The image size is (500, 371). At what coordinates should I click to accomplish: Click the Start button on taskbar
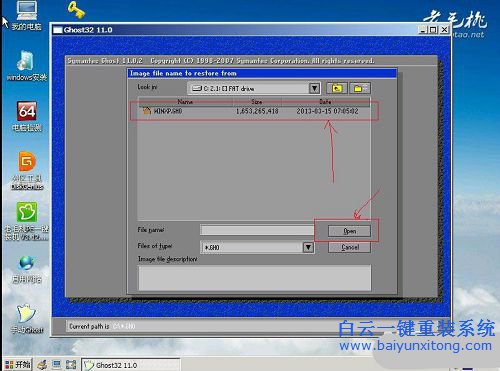(18, 365)
